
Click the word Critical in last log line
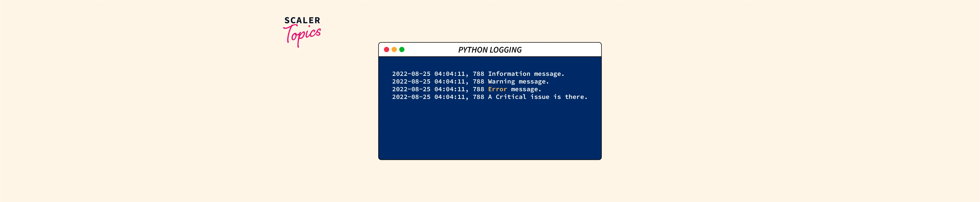tap(511, 97)
